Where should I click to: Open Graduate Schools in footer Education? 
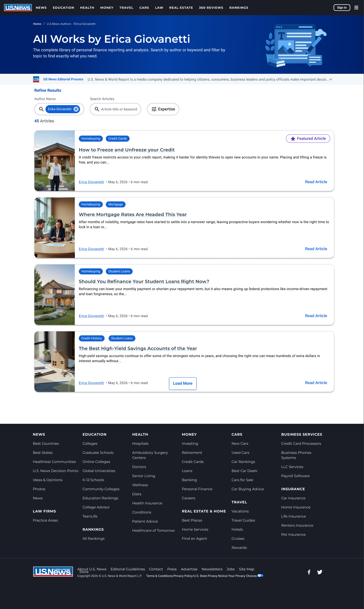pyautogui.click(x=98, y=453)
